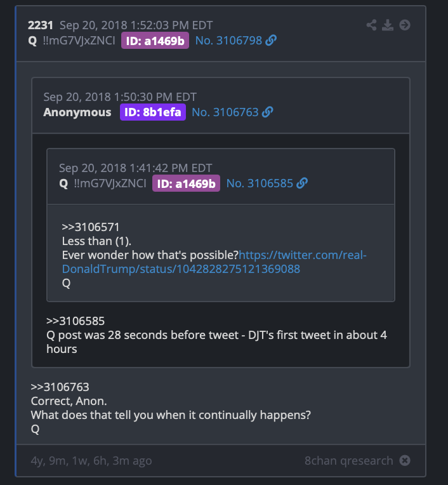The image size is (448, 485).
Task: Click the >>3106571 reply reference
Action: click(91, 227)
